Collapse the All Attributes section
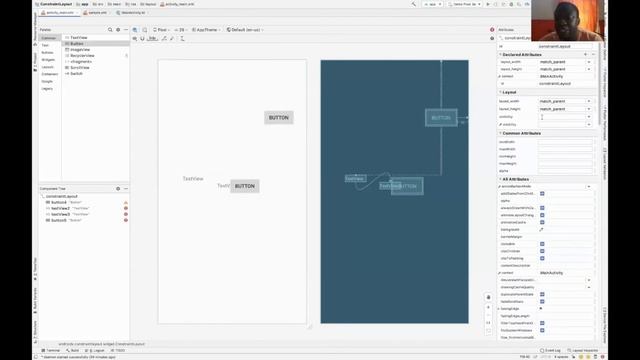The height and width of the screenshot is (360, 640). click(x=500, y=179)
